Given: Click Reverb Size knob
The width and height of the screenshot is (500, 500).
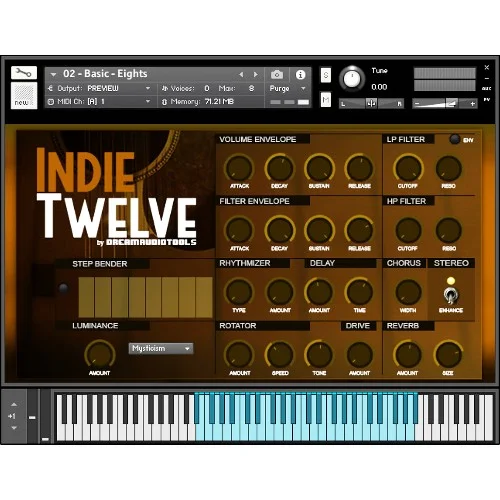Looking at the screenshot, I should click(448, 355).
